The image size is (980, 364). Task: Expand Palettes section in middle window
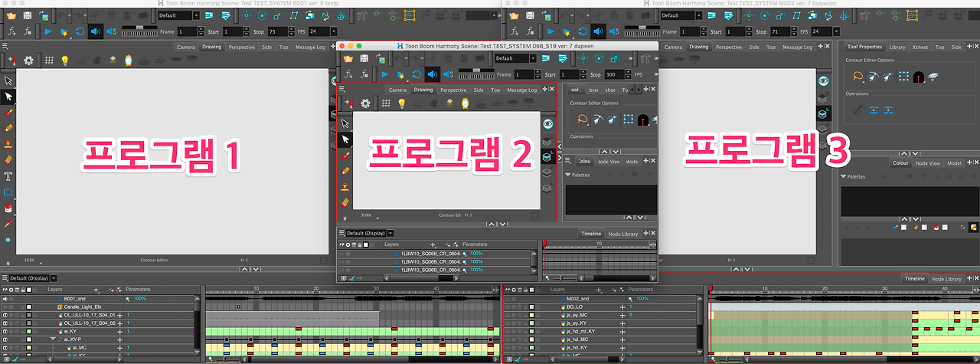[568, 175]
